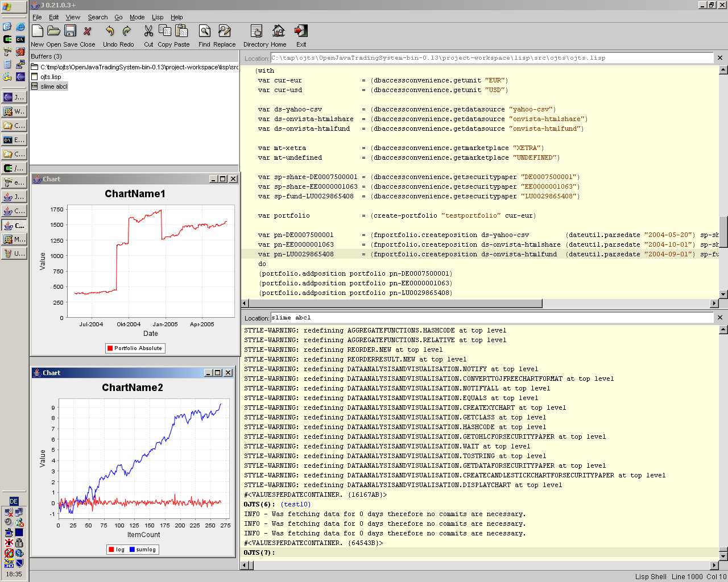Maximize the ChartName1 Chart window
The image size is (728, 582).
223,179
